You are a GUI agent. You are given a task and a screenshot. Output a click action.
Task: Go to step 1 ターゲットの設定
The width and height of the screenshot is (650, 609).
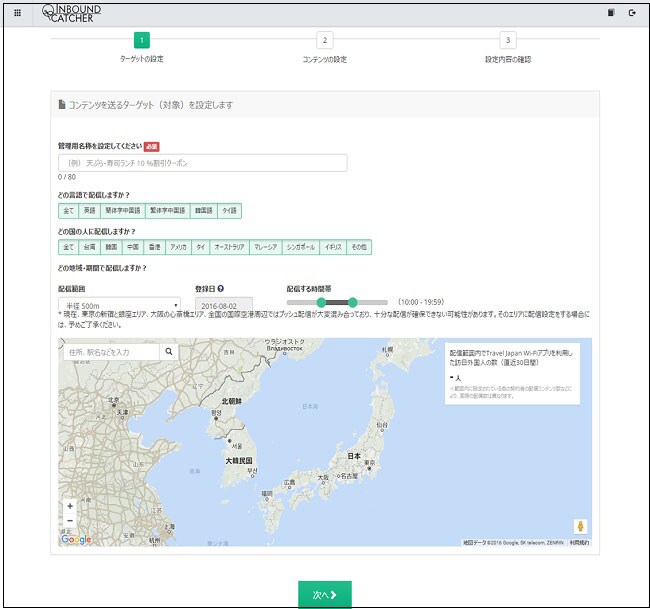pos(142,40)
